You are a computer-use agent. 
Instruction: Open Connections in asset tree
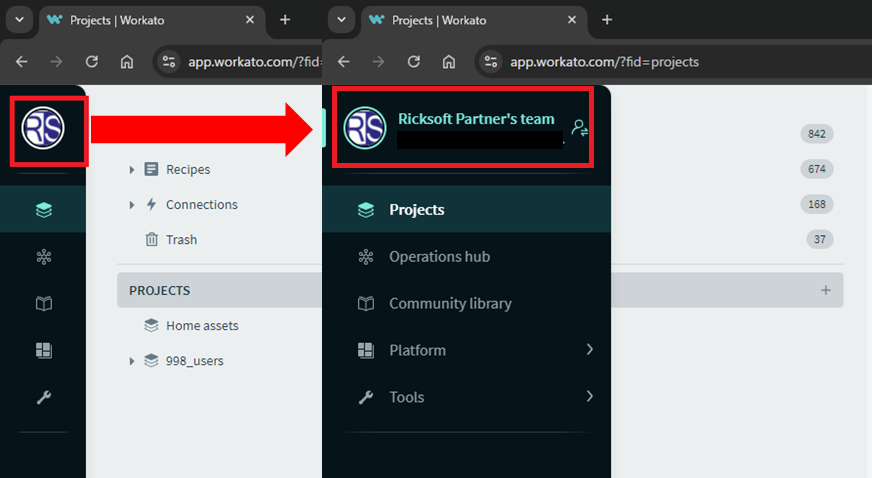pyautogui.click(x=202, y=205)
